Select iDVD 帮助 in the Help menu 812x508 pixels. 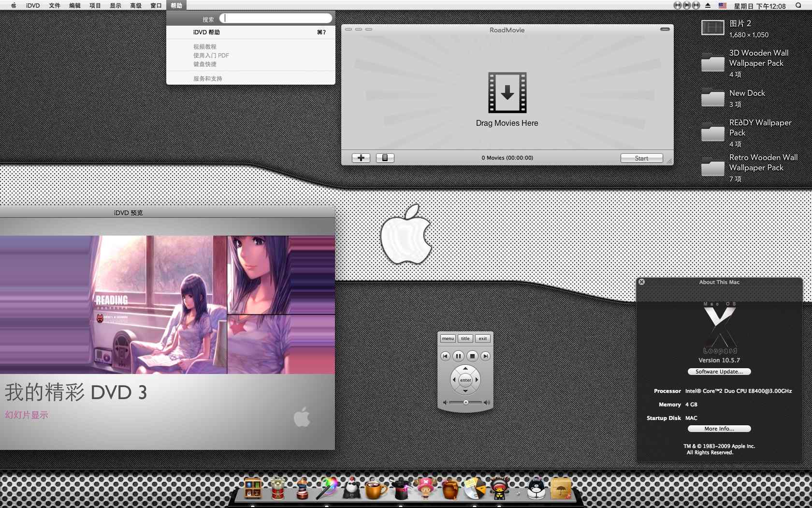click(x=251, y=32)
